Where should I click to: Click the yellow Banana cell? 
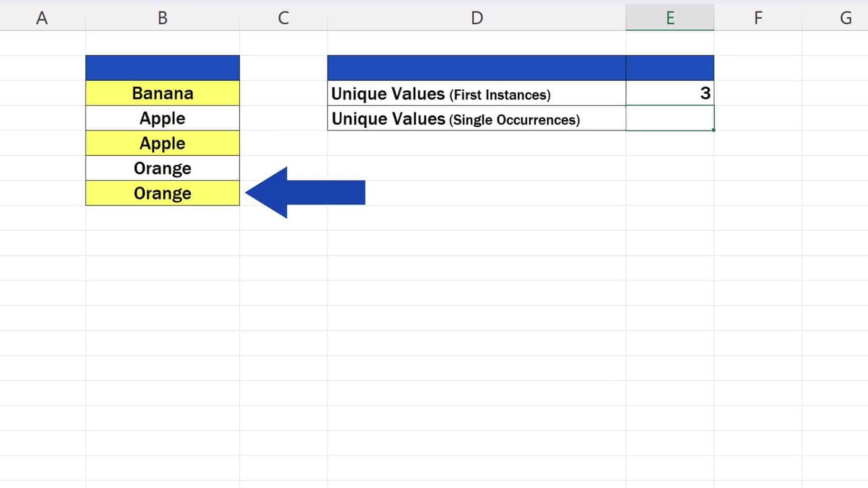point(162,93)
